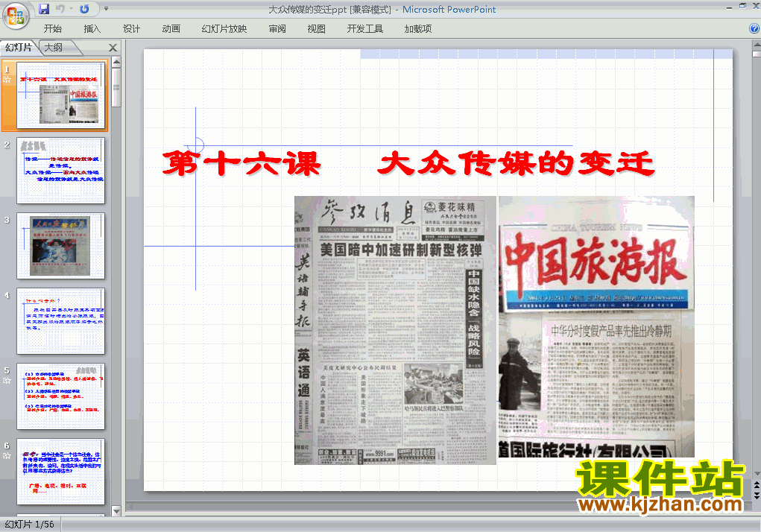Click the Previous Slide double-arrow button
Viewport: 761px width, 532px height.
click(x=757, y=485)
